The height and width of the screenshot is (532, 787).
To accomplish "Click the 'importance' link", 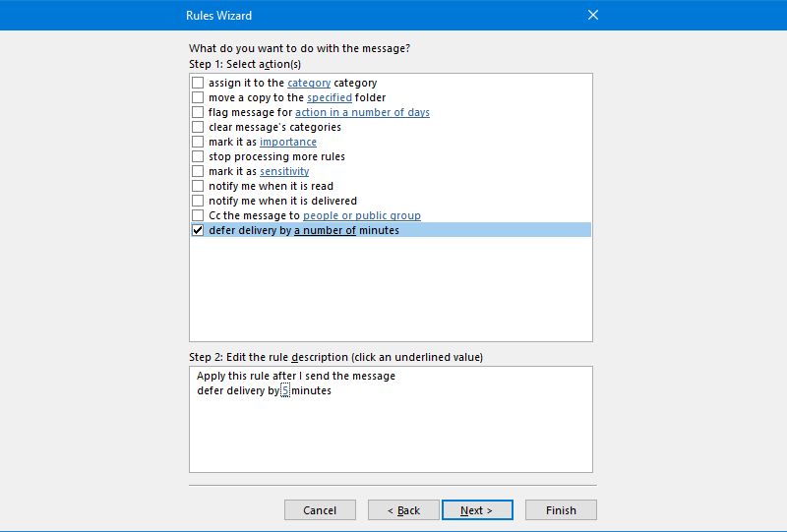I will point(287,143).
